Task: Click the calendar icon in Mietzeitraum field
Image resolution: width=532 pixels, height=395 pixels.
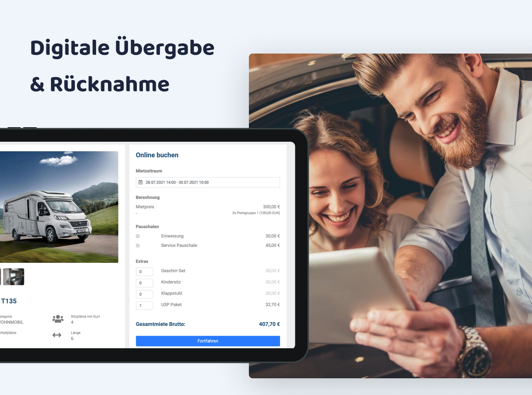Action: tap(141, 182)
